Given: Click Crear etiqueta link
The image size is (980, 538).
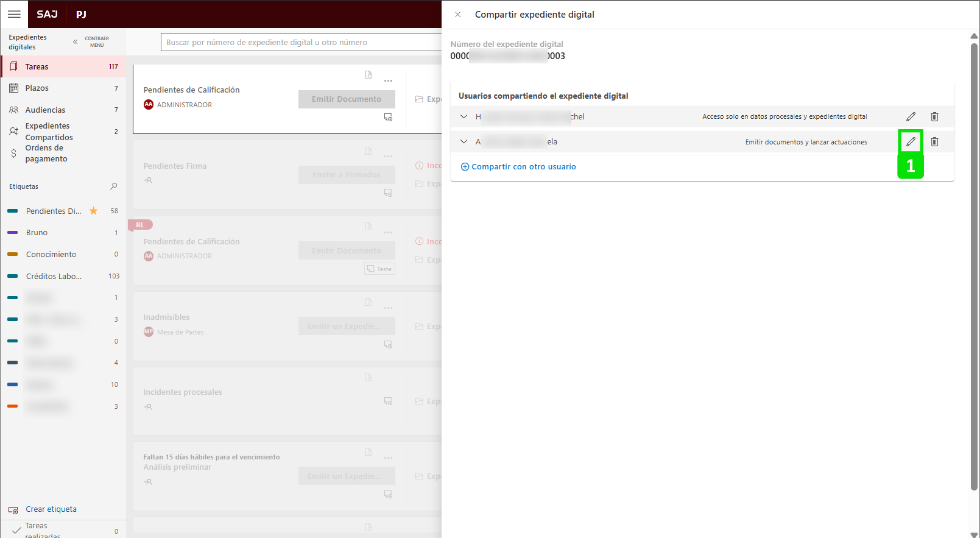Looking at the screenshot, I should coord(51,509).
